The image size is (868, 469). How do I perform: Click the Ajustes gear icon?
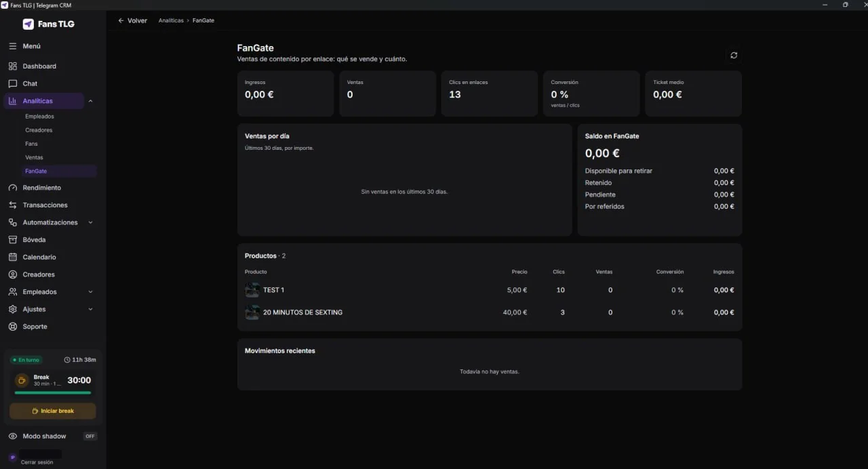tap(13, 309)
